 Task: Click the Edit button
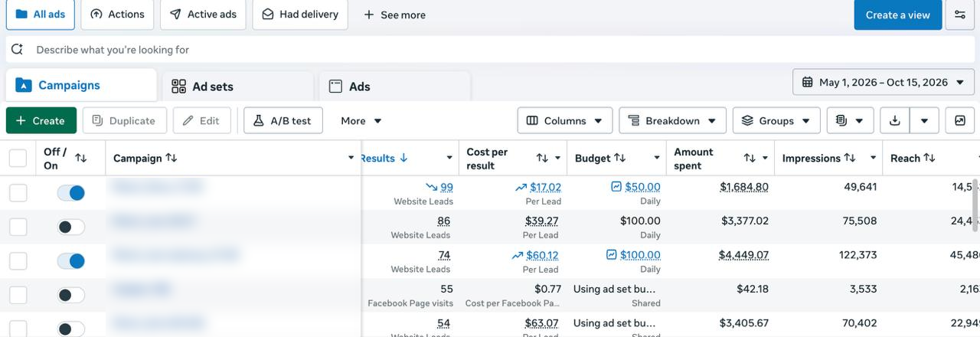[x=202, y=121]
